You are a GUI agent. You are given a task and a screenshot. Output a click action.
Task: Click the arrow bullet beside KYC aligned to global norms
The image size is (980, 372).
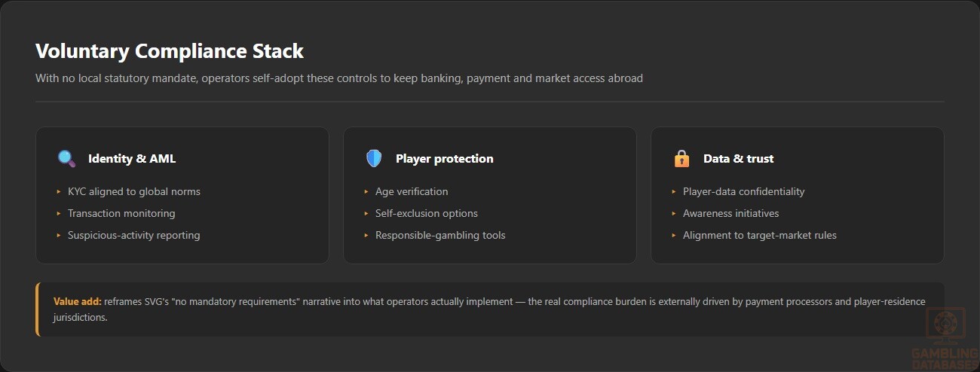(59, 192)
